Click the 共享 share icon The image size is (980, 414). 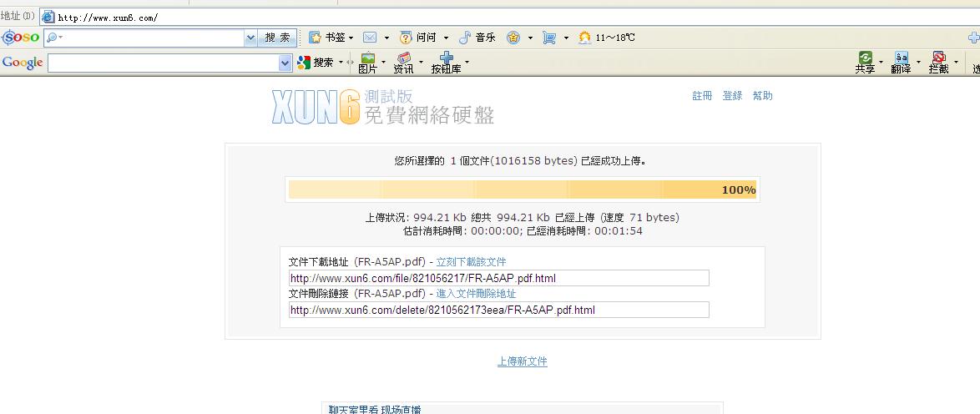click(x=865, y=58)
